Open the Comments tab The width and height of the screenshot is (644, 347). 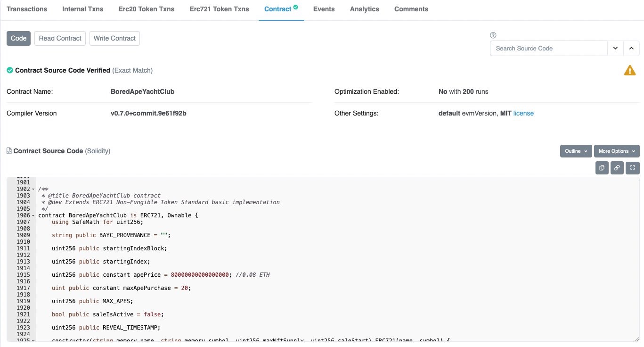click(x=411, y=9)
